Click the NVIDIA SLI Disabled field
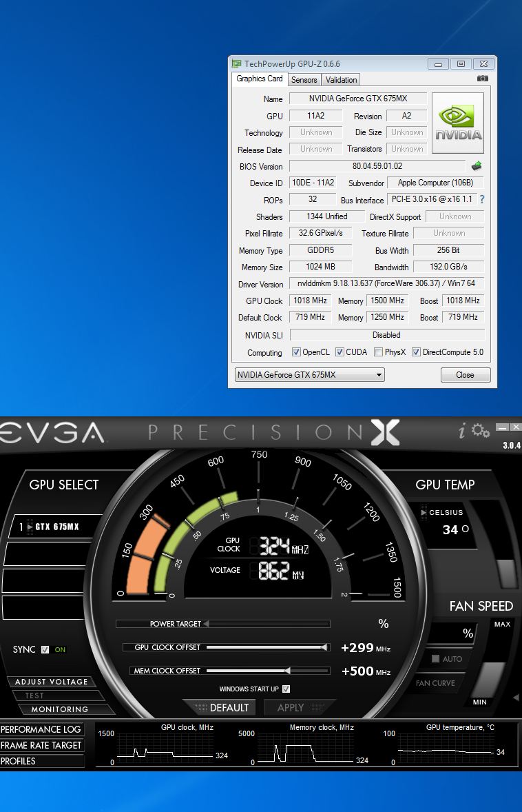The image size is (522, 812). coord(386,335)
